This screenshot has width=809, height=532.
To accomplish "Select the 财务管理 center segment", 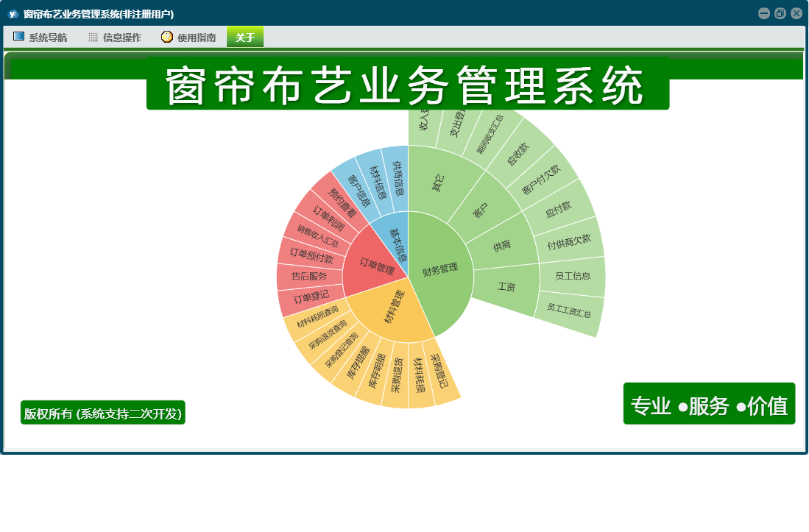I will point(440,269).
